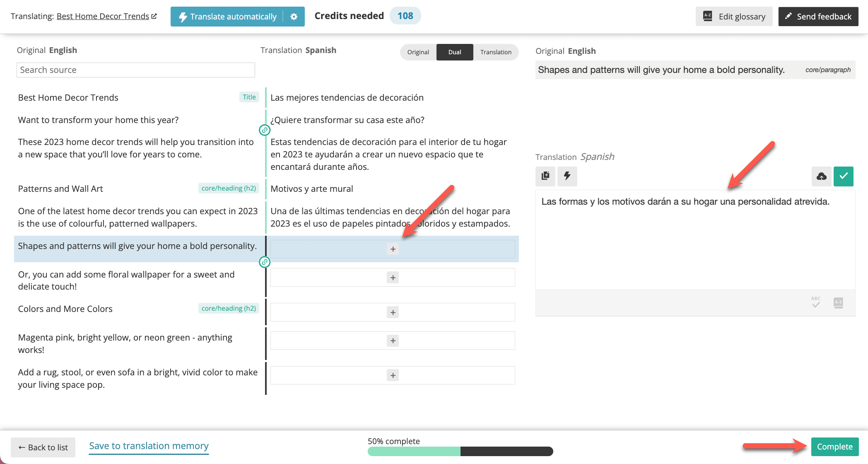Viewport: 868px width, 464px height.
Task: Switch to Original view toggle
Action: point(418,52)
